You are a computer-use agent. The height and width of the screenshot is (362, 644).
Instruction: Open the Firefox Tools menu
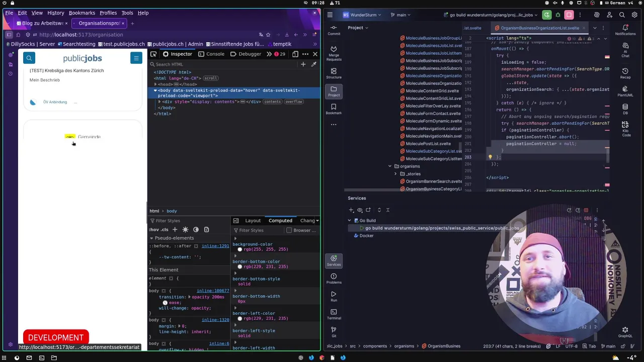(x=127, y=13)
